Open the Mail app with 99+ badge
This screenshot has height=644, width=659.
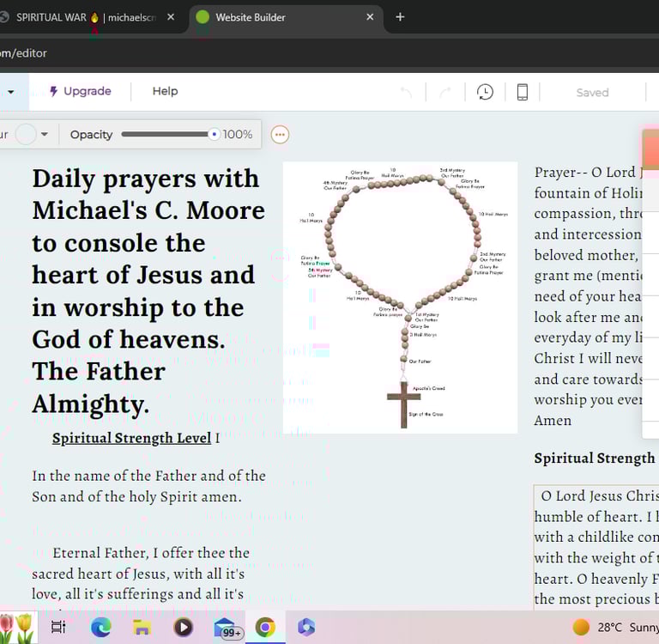[227, 628]
